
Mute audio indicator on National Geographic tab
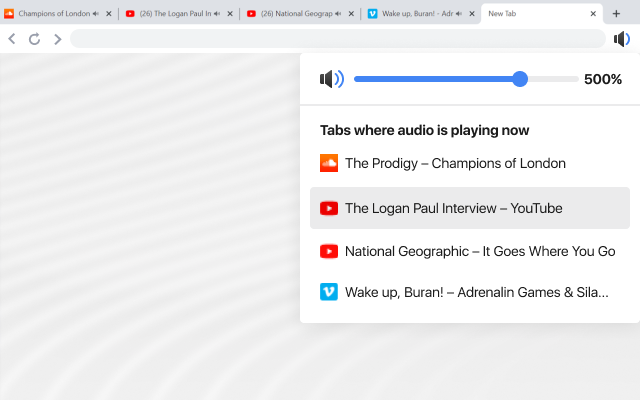[x=338, y=13]
